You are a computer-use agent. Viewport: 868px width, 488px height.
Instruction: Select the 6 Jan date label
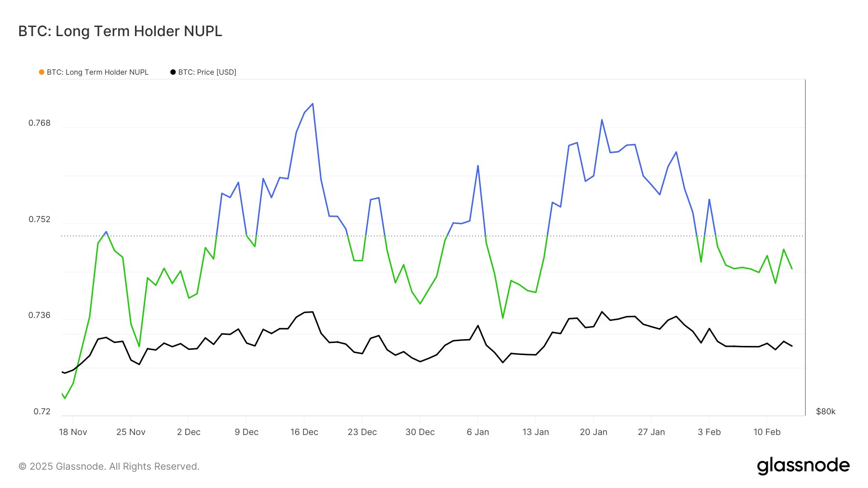click(x=478, y=432)
